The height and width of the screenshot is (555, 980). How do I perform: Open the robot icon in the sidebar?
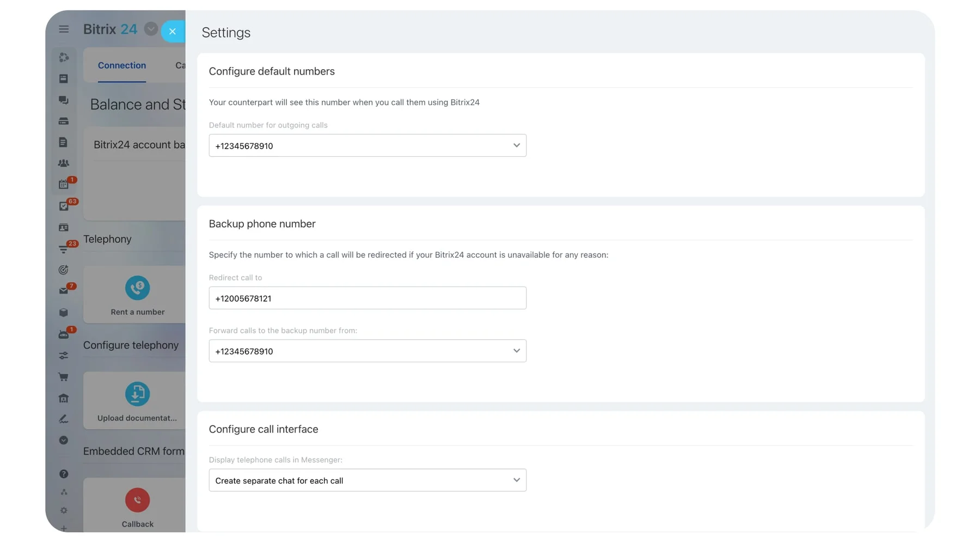[64, 334]
